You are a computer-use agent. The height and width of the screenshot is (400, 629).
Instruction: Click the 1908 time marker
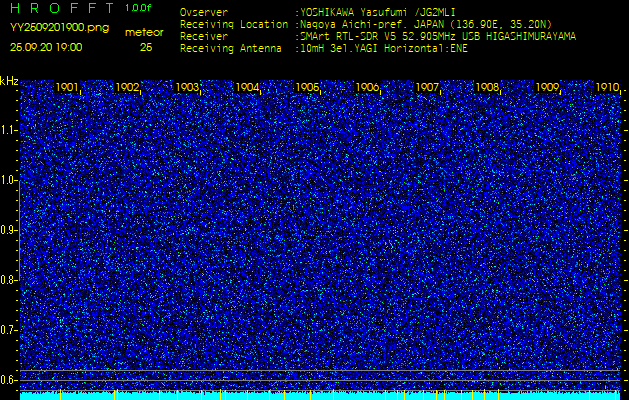487,87
